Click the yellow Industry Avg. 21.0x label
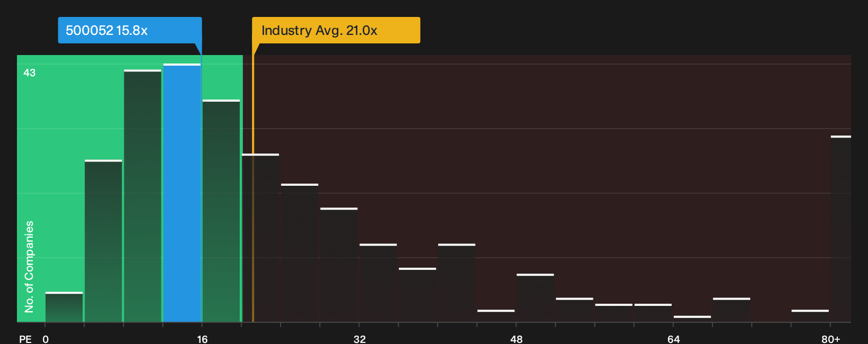The image size is (868, 344). click(x=336, y=30)
